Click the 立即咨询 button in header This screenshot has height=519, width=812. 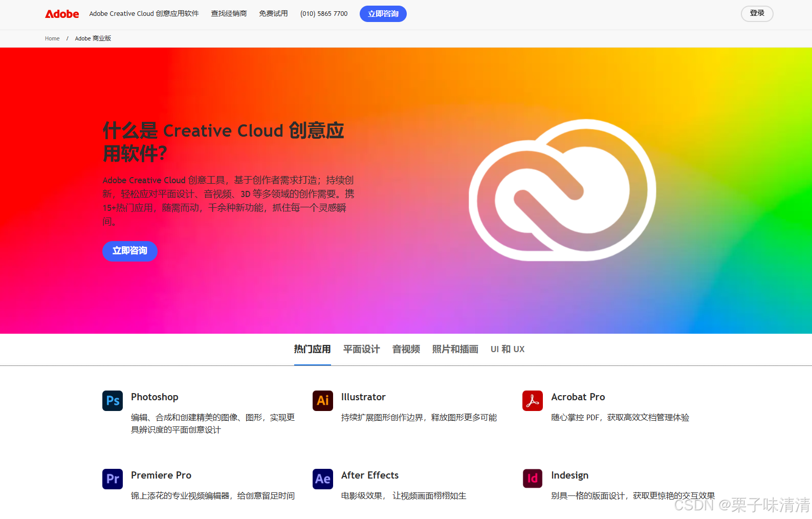tap(383, 14)
